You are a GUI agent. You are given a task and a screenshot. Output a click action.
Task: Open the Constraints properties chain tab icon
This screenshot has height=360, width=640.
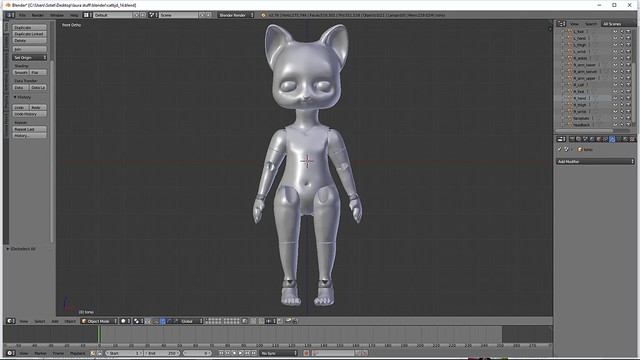coord(605,139)
